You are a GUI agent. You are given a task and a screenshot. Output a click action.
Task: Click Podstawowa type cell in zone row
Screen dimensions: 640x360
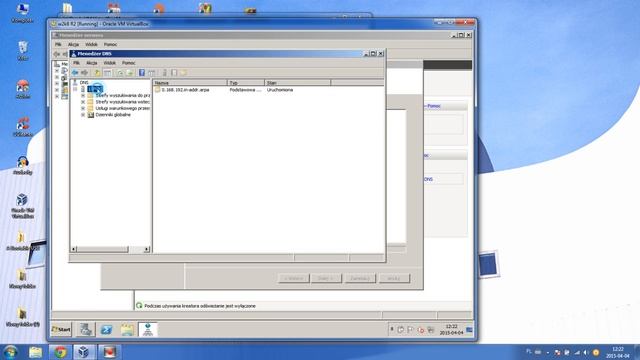[245, 89]
